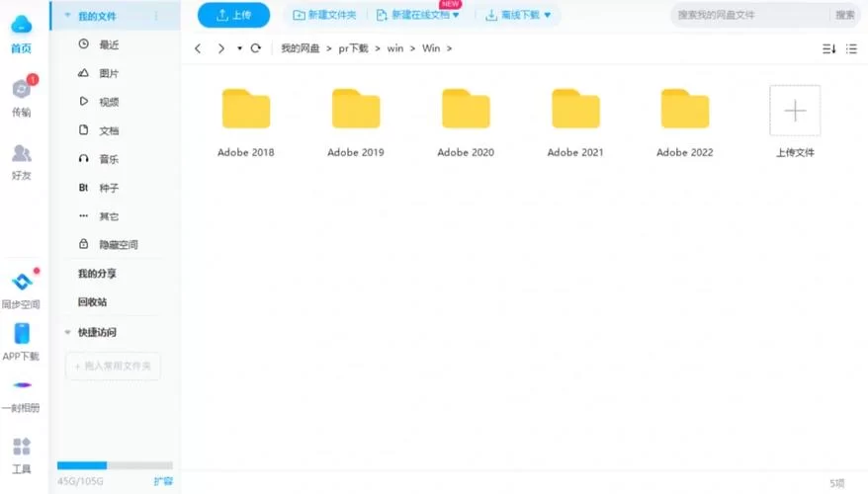This screenshot has width=868, height=494.
Task: Collapse the 快捷访问 quick access section
Action: tap(67, 333)
